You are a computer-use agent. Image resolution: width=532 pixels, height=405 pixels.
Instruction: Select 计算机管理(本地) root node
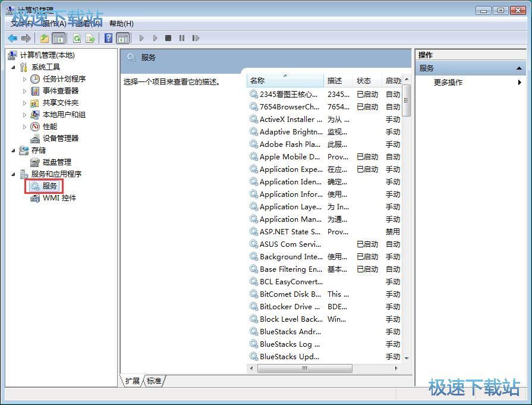(x=47, y=55)
